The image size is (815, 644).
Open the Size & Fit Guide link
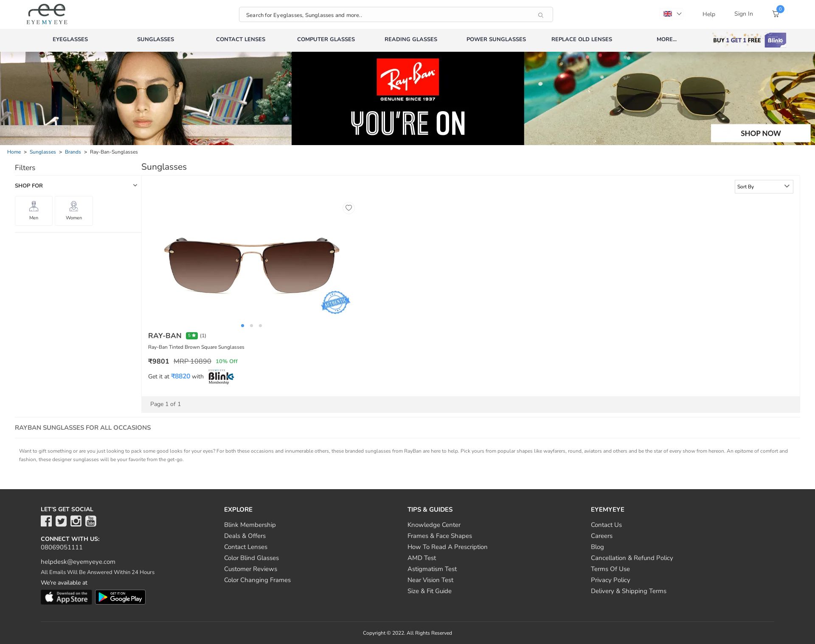tap(430, 591)
